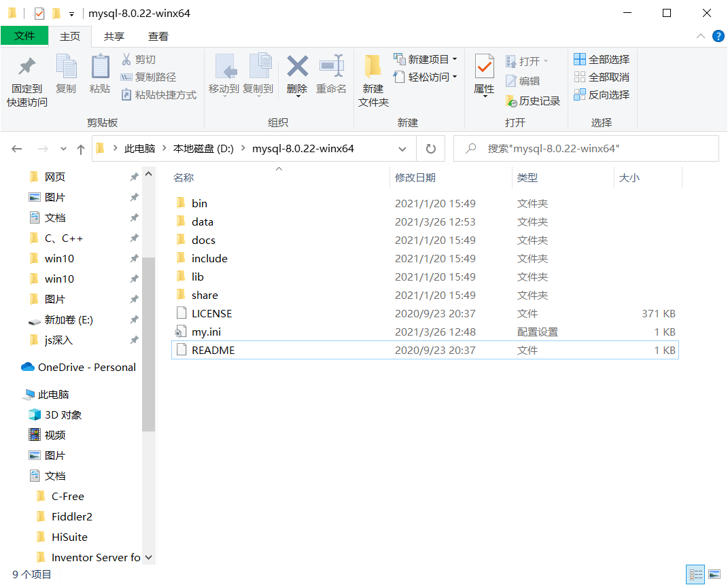This screenshot has width=728, height=585.
Task: Switch to details view icon in status bar
Action: tap(695, 575)
